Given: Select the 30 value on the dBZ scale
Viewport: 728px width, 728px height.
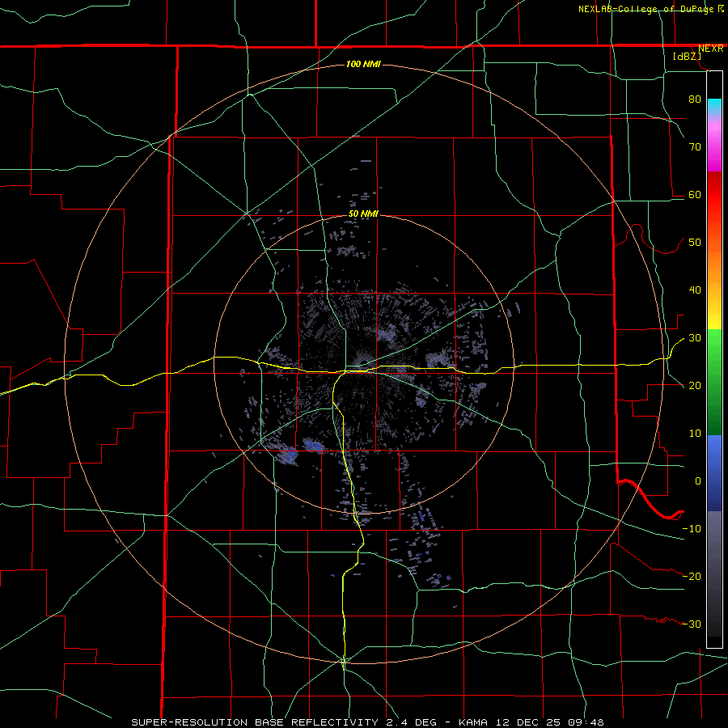Looking at the screenshot, I should click(x=695, y=338).
